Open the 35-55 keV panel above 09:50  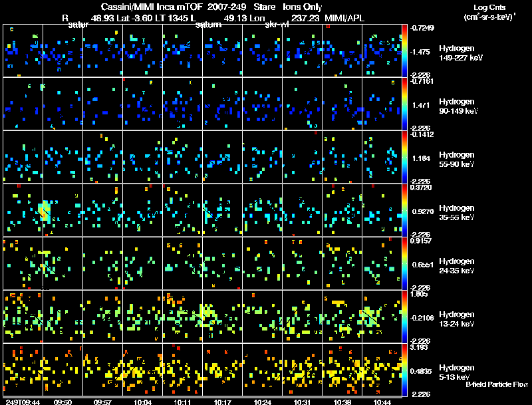[x=63, y=210]
